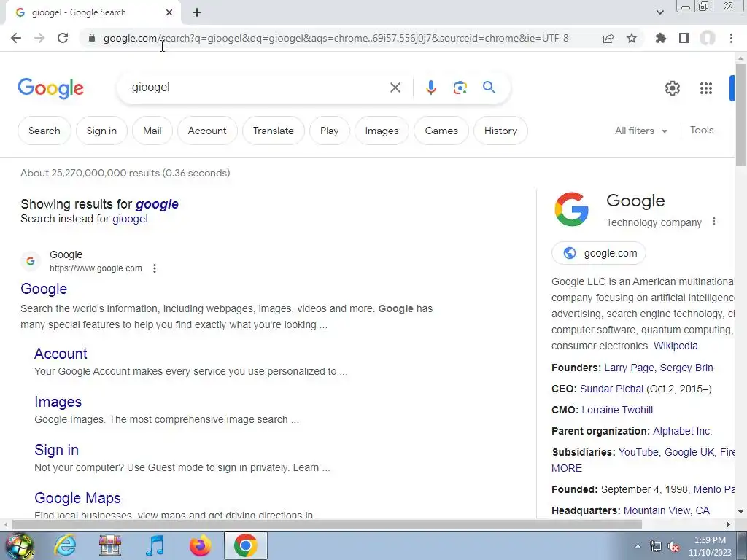
Task: Reload the current page
Action: click(x=63, y=38)
